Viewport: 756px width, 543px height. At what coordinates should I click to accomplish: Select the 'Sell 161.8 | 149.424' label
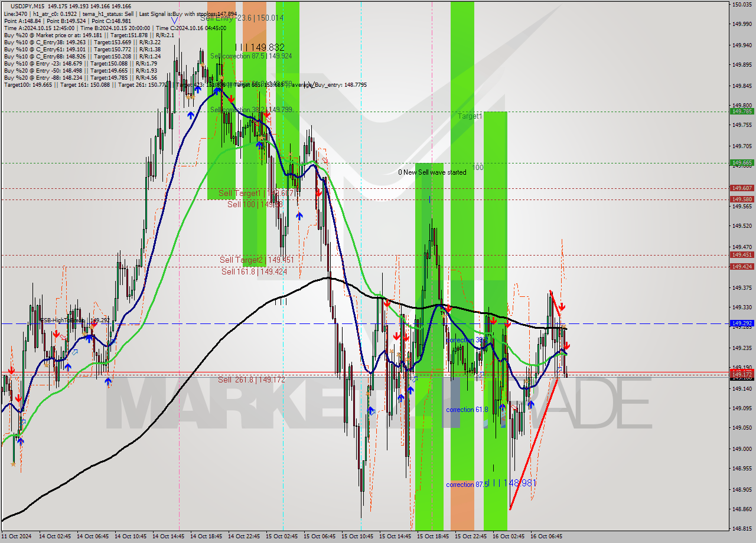[x=254, y=271]
